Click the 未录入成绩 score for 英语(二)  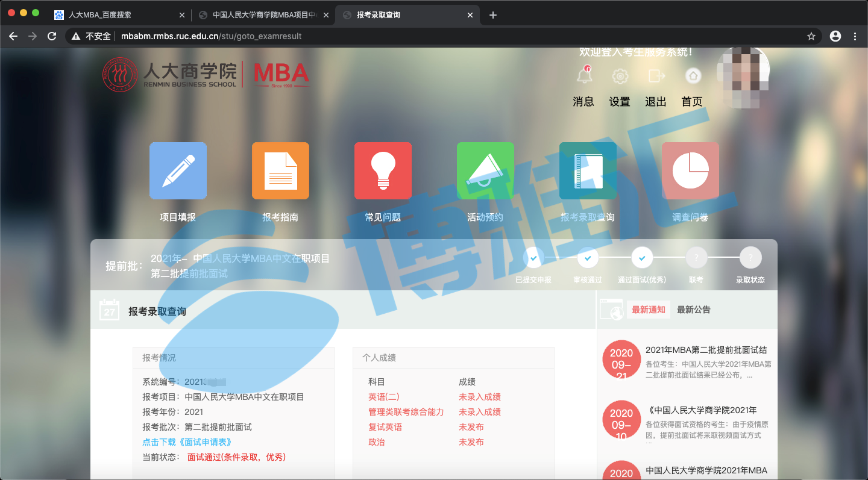point(480,397)
